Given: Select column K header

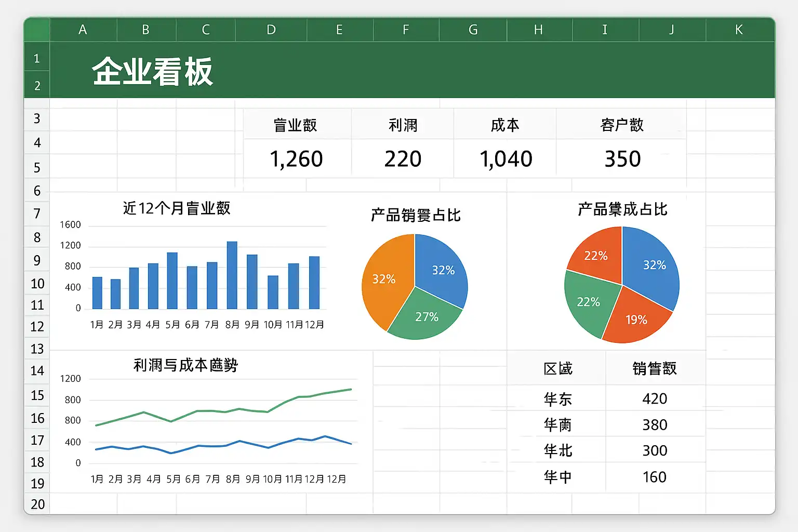Looking at the screenshot, I should click(x=739, y=30).
